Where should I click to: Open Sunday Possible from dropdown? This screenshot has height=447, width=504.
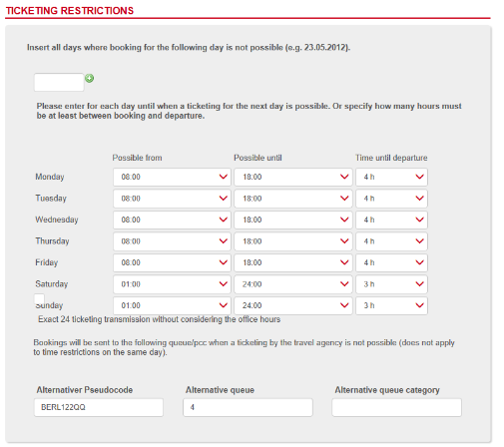pyautogui.click(x=172, y=305)
